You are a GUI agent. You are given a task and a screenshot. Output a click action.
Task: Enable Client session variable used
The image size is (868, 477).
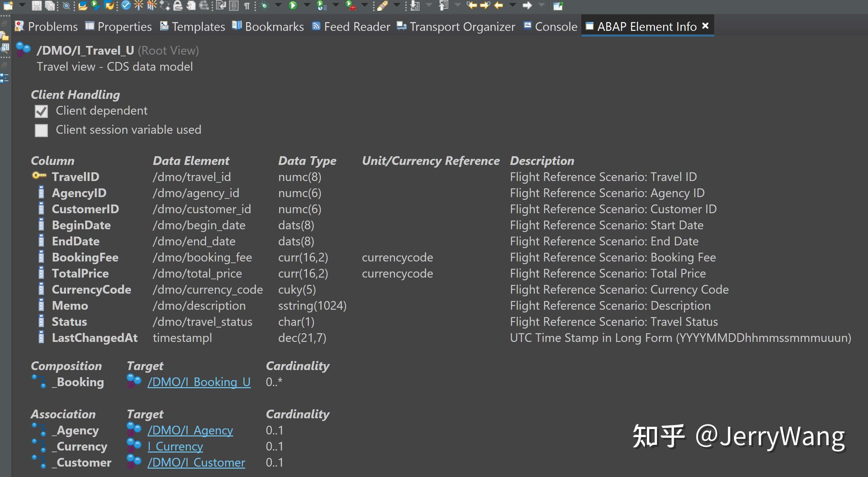[41, 130]
